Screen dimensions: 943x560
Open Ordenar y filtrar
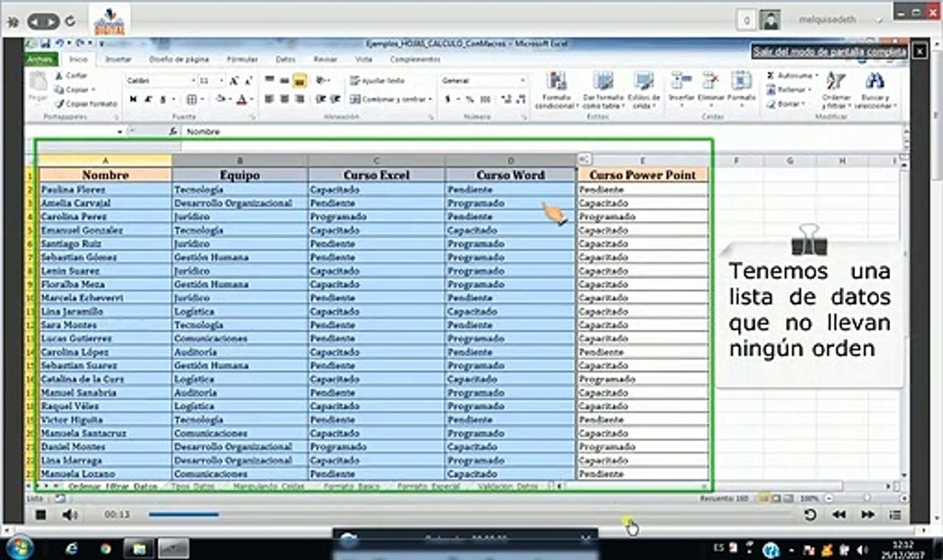836,90
